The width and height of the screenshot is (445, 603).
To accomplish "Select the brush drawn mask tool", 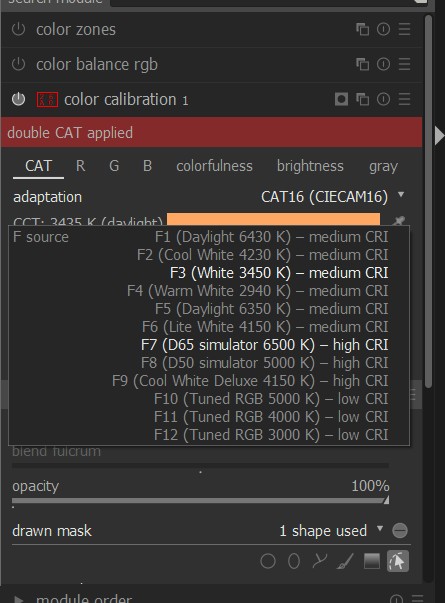I will [x=345, y=561].
